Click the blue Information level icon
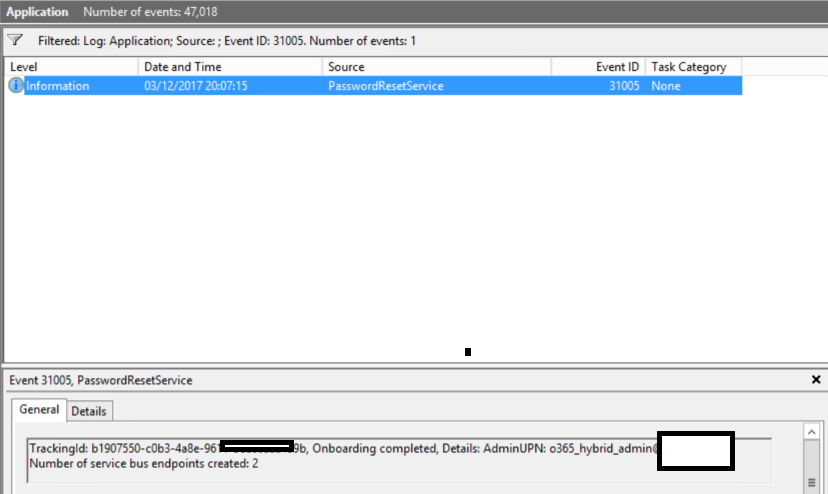The height and width of the screenshot is (494, 828). (x=16, y=85)
